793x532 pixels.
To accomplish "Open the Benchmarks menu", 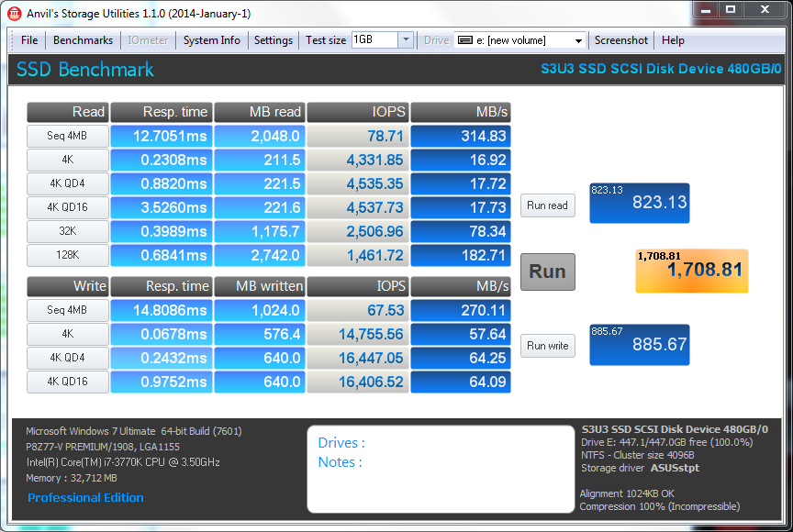I will (83, 40).
